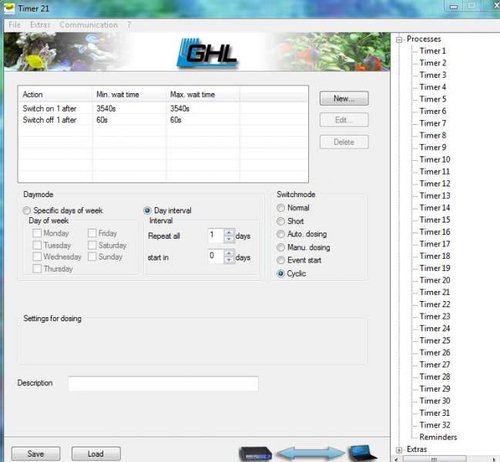Click the Timer 21 window title icon
Viewport: 500px width, 462px height.
point(9,8)
